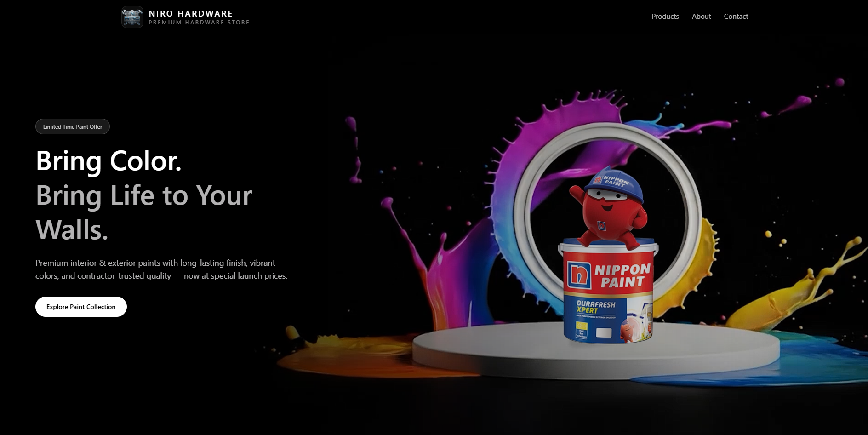Click the Premium interior & exterior paints paragraph
Viewport: 868px width, 435px height.
[161, 269]
